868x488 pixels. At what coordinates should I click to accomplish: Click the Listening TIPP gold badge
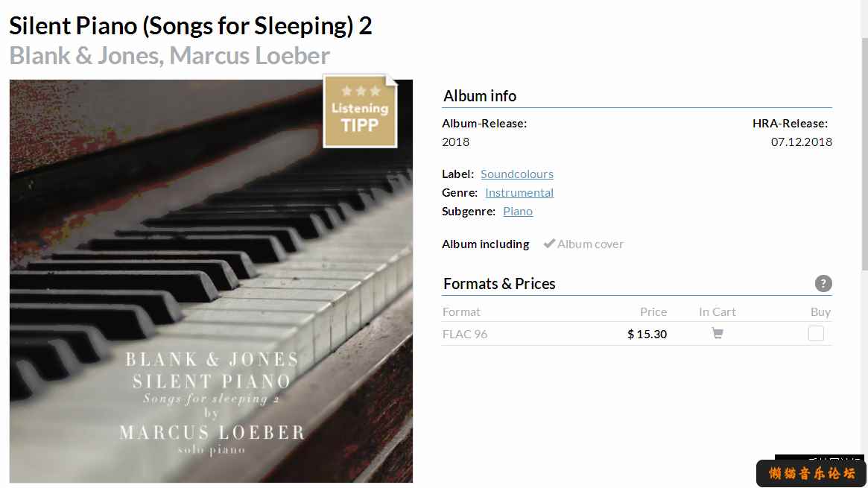361,111
